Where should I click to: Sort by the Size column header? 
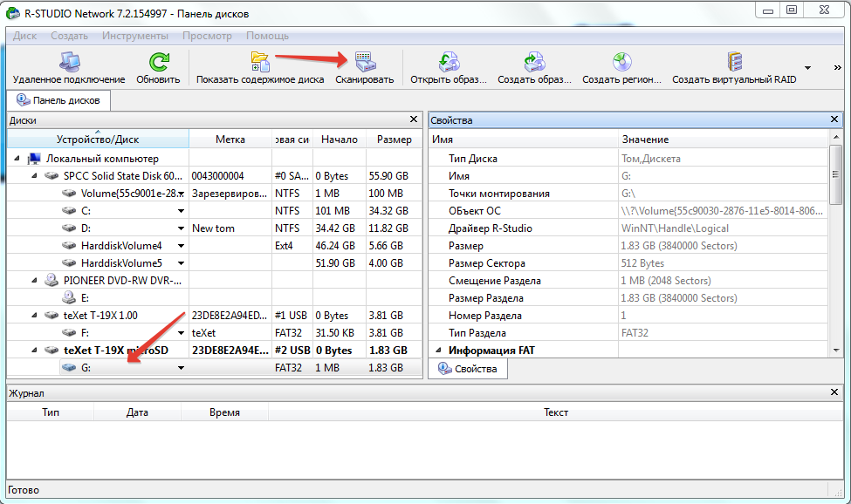395,140
